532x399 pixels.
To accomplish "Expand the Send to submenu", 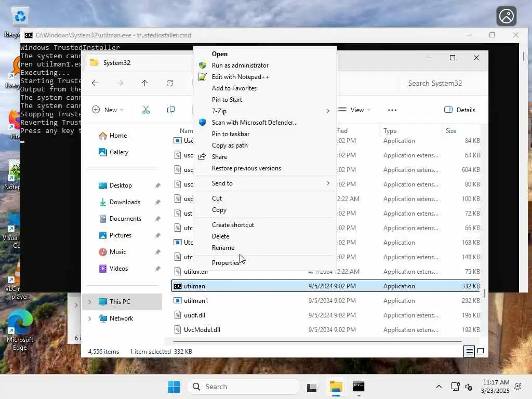I will tap(264, 183).
